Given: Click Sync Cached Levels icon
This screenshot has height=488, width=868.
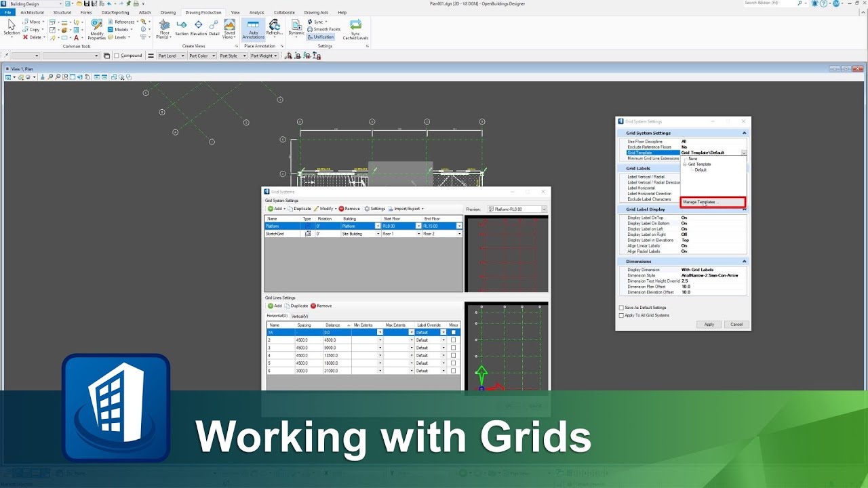Looking at the screenshot, I should [355, 30].
